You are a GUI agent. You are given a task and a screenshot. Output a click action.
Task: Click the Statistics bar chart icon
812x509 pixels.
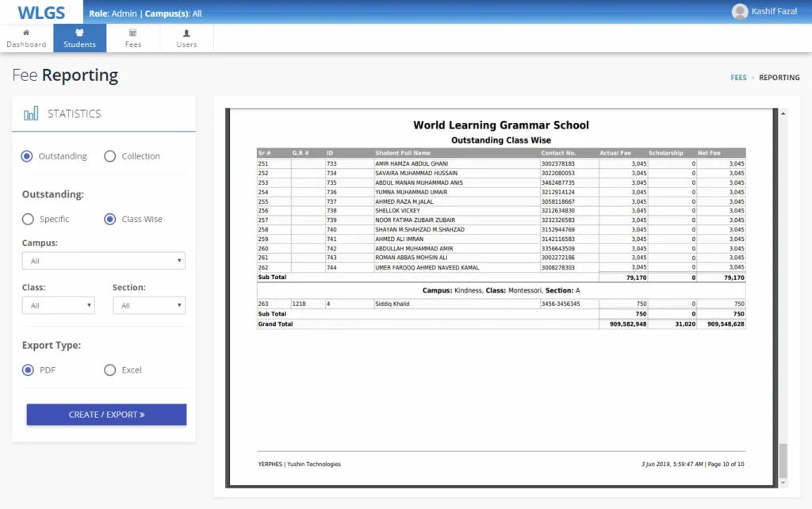pos(31,114)
